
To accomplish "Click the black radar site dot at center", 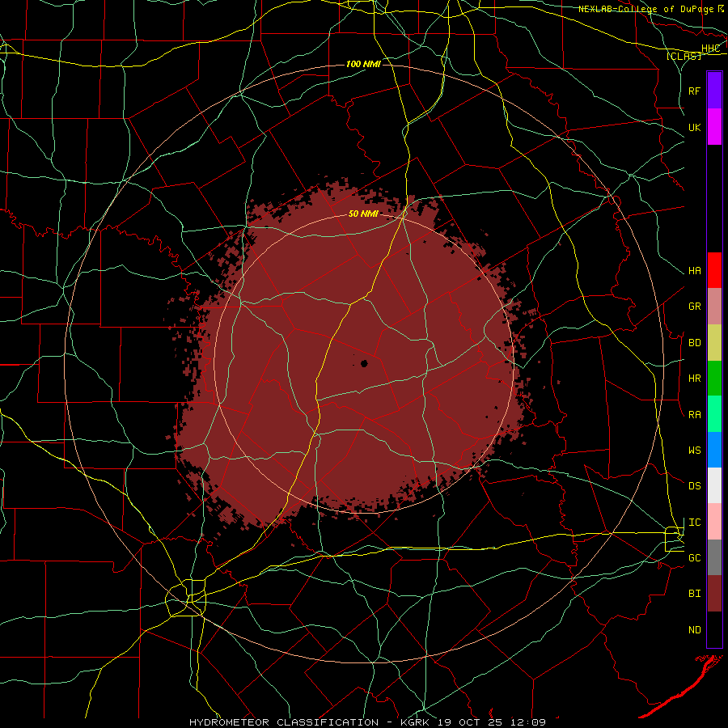I will [364, 363].
